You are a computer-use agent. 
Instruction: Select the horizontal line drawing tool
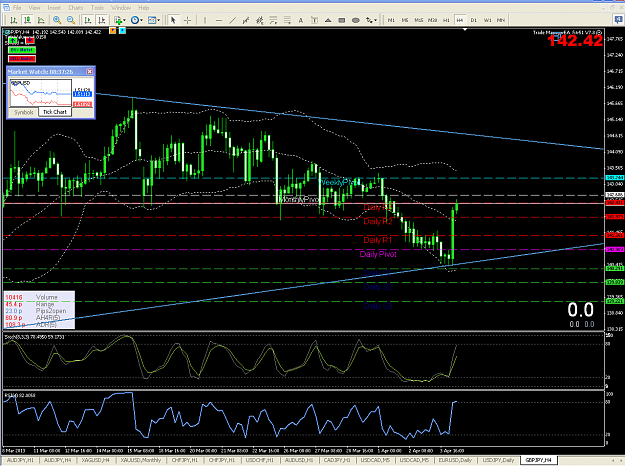(x=219, y=20)
